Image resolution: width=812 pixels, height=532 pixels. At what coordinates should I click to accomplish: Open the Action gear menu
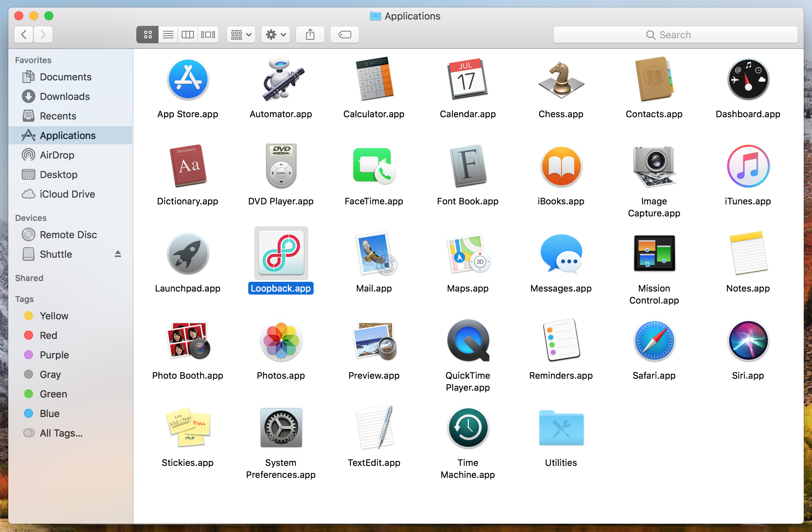click(x=276, y=35)
